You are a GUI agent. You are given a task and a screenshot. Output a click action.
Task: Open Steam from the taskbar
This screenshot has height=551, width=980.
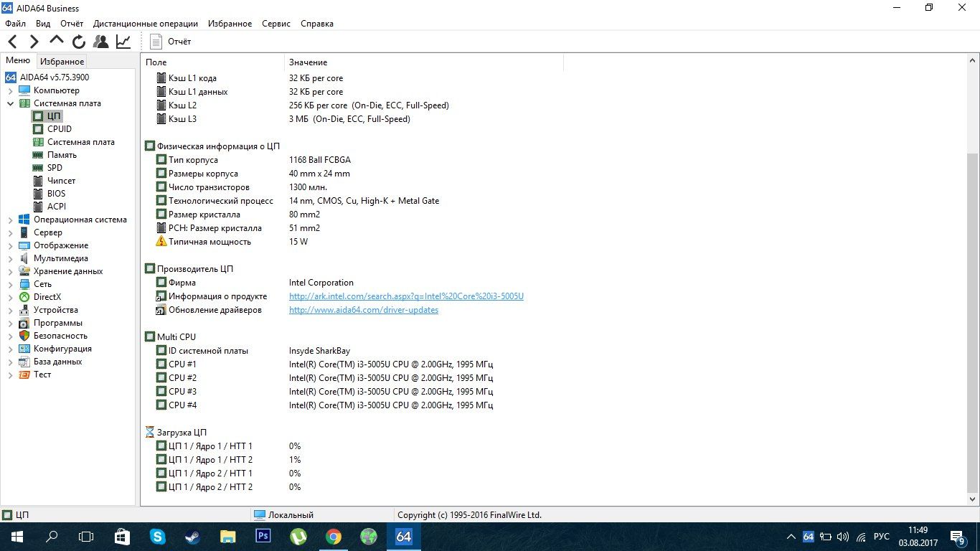(193, 537)
